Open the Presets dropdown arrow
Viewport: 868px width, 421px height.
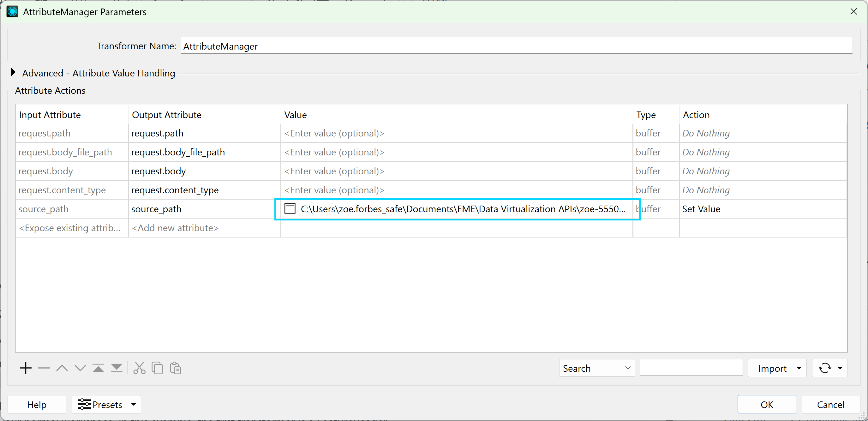[134, 404]
